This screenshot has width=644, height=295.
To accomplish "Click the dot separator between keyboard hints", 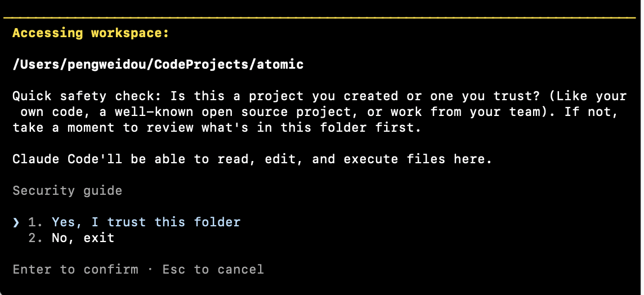I will pos(150,270).
